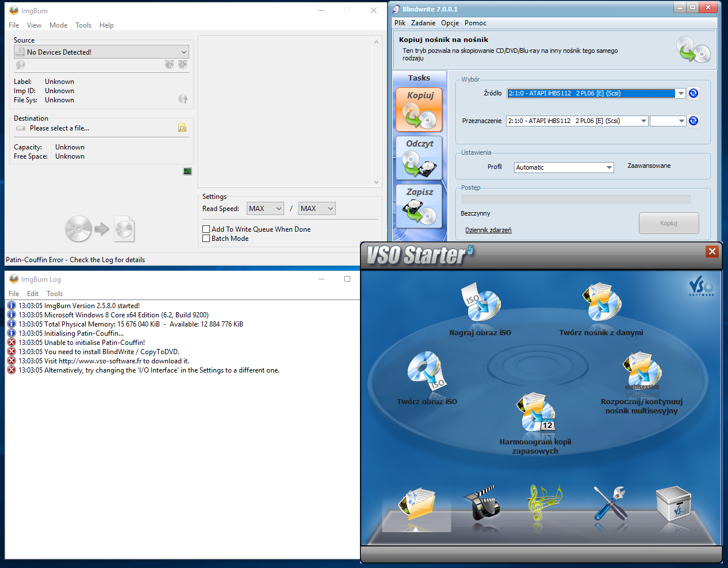This screenshot has width=728, height=568.
Task: Refresh the Przeznaczenie drive list
Action: point(693,121)
